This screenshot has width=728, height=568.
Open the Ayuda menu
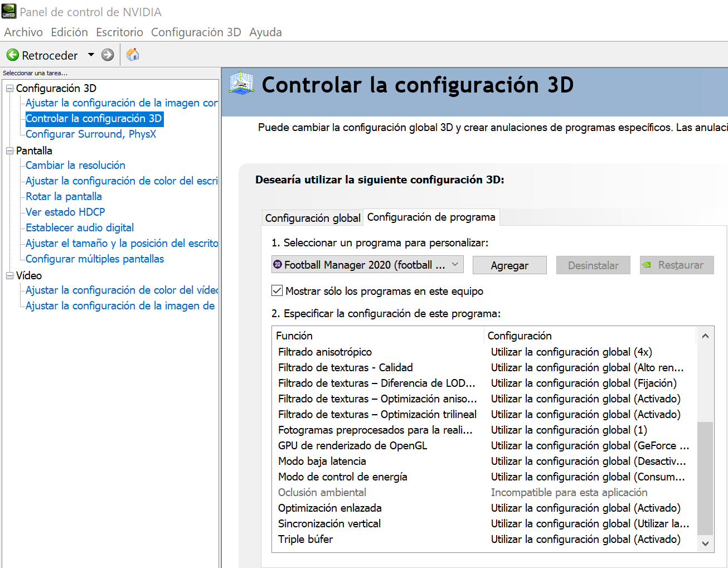[x=265, y=32]
